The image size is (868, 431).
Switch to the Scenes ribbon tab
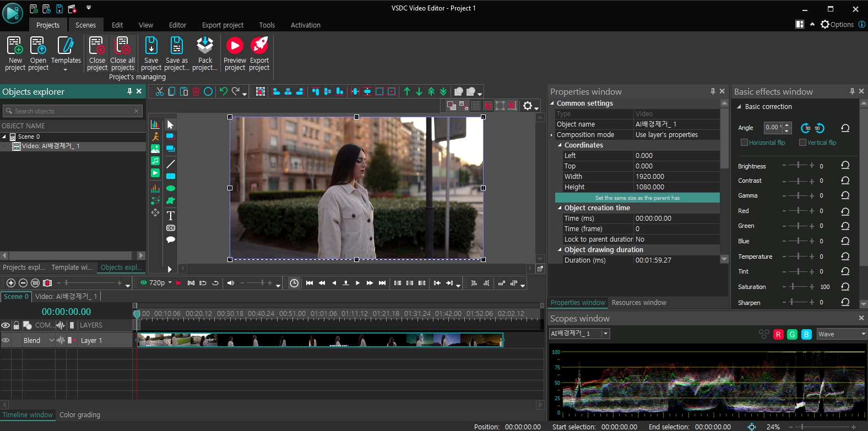pos(85,25)
